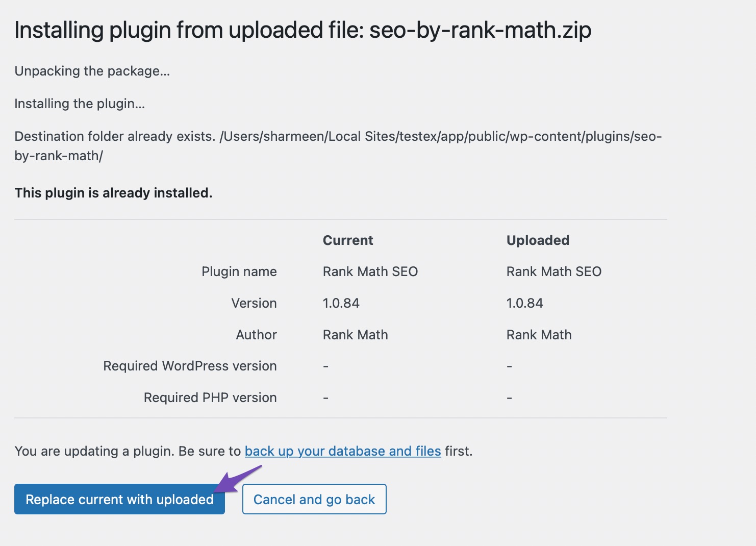
Task: Select author Rank Math in the Current column
Action: pyautogui.click(x=356, y=335)
